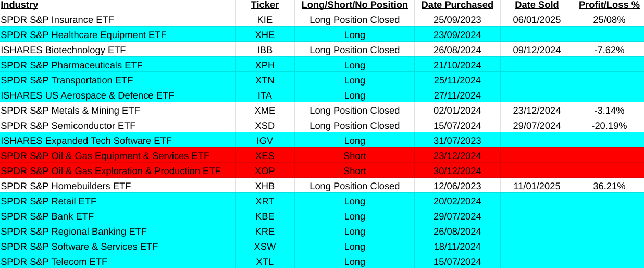Select the -20.19% profit/loss cell
The height and width of the screenshot is (268, 644).
609,126
